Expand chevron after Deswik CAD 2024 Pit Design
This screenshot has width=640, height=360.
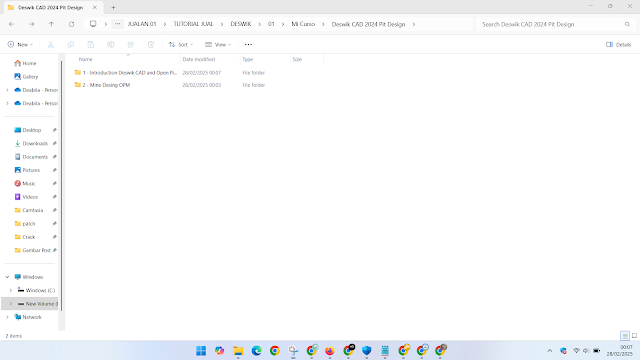[413, 24]
